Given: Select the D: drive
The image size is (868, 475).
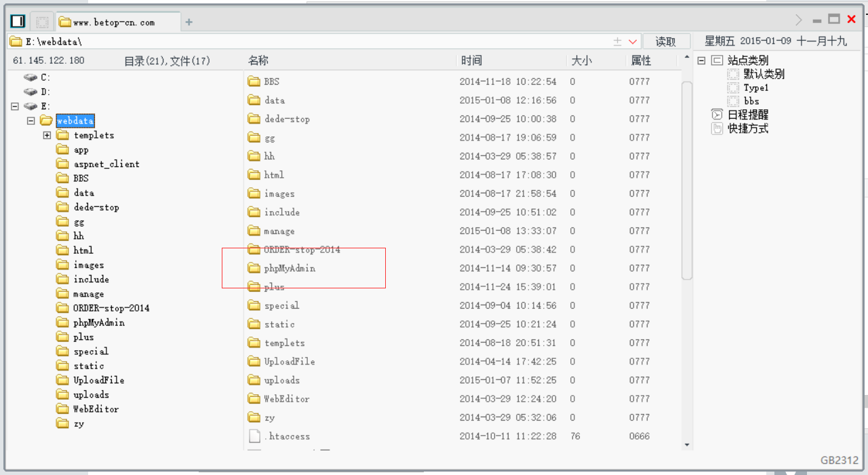Looking at the screenshot, I should [45, 92].
